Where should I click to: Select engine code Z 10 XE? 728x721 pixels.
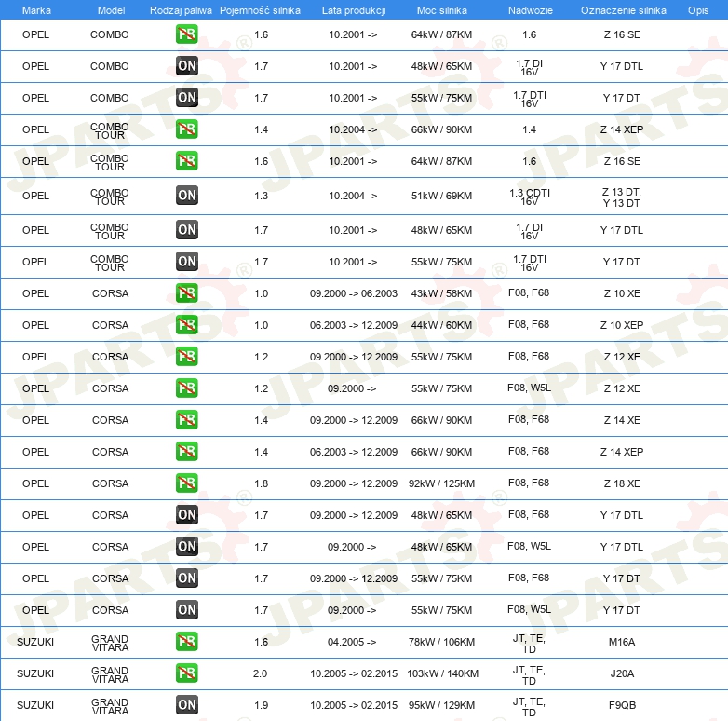tap(622, 293)
